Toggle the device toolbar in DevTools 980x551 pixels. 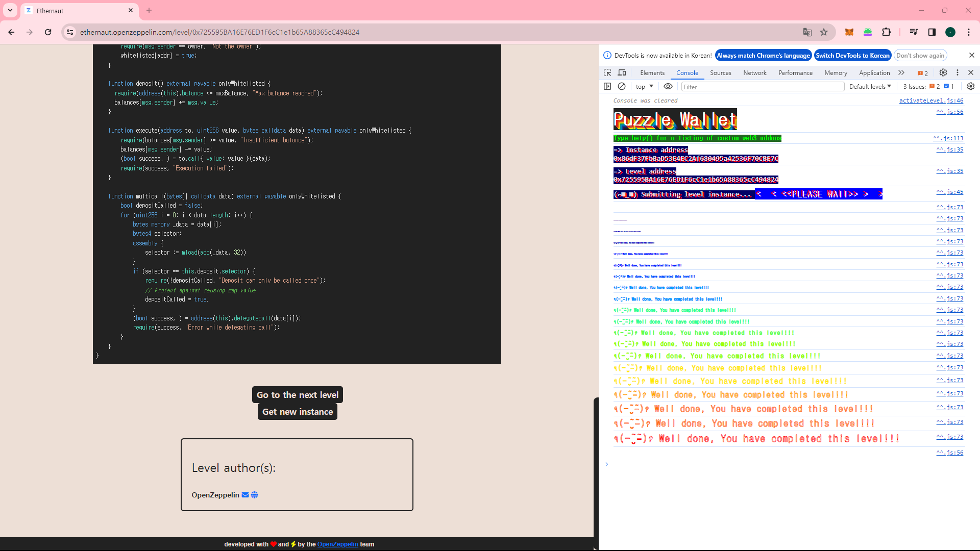click(622, 73)
